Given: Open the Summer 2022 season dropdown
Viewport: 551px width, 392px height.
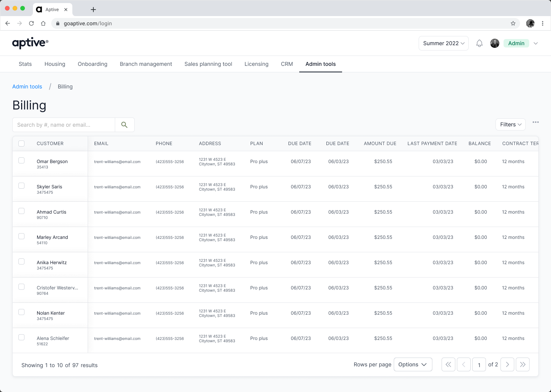Looking at the screenshot, I should point(443,43).
